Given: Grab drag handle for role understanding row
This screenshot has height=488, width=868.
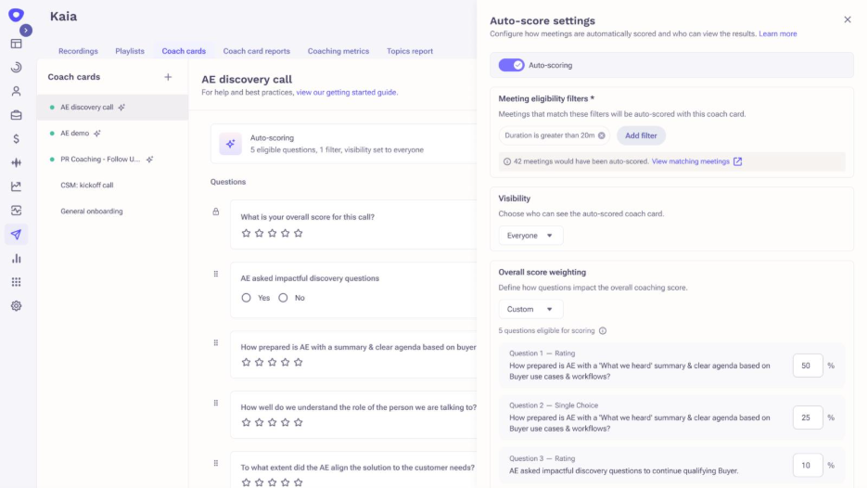Looking at the screenshot, I should click(216, 403).
